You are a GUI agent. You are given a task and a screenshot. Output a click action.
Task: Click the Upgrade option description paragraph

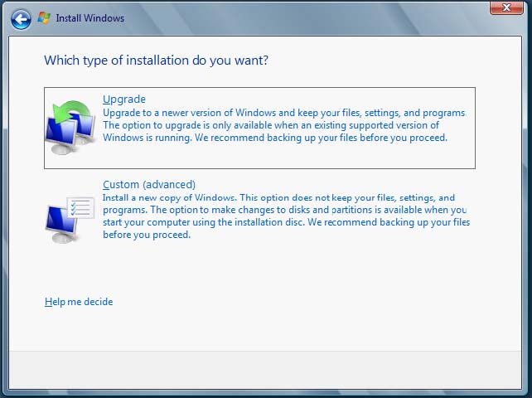(x=282, y=125)
